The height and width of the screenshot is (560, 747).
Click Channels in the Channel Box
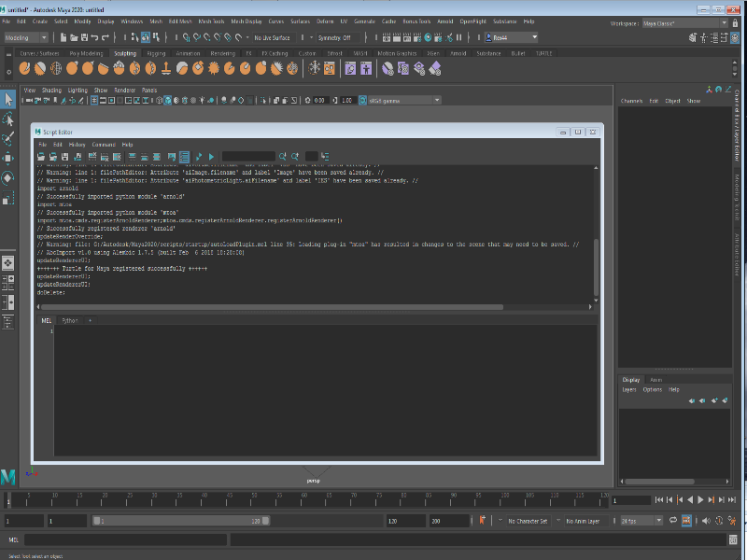point(631,101)
